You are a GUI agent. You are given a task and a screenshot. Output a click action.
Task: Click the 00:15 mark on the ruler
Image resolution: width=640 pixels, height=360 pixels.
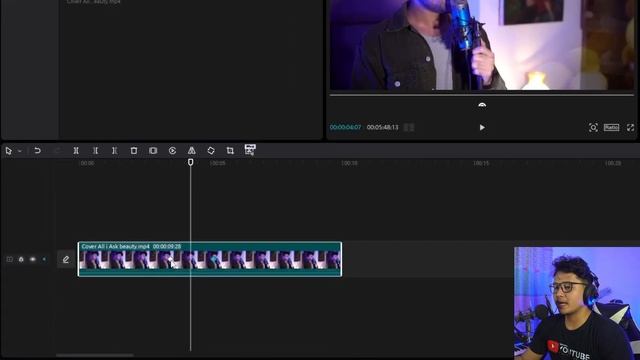pos(481,163)
